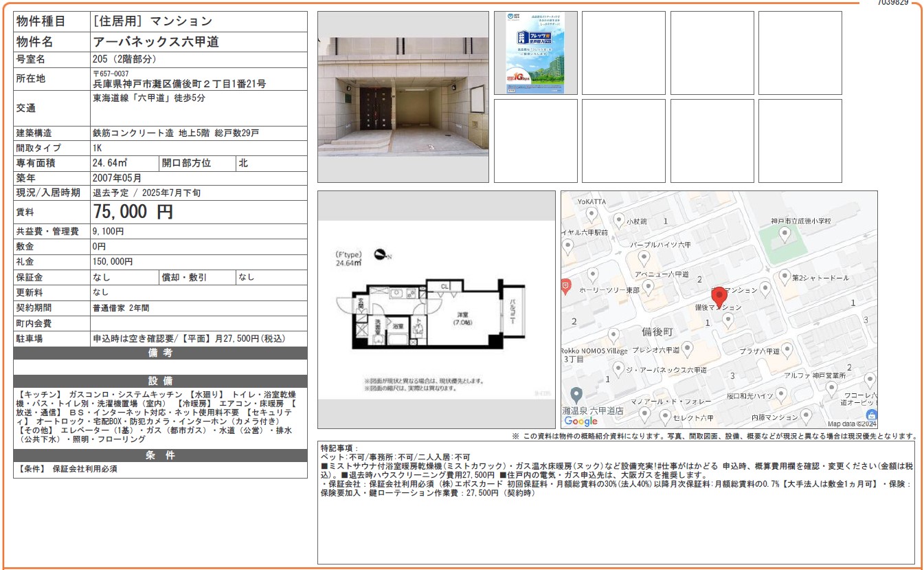Screen dimensions: 924x570
Task: Click the contract period 普通借家 2年間
Action: tap(120, 308)
